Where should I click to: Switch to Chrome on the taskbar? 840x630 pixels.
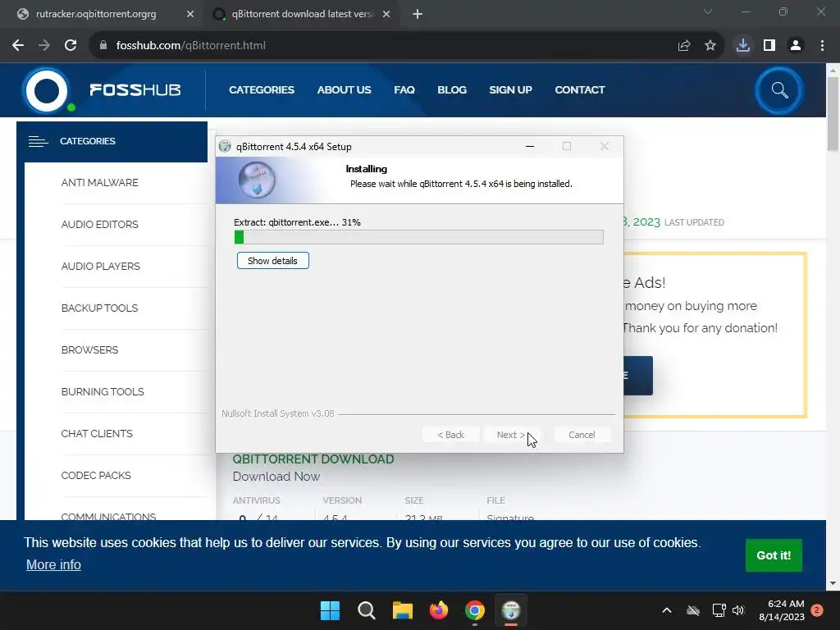(475, 610)
